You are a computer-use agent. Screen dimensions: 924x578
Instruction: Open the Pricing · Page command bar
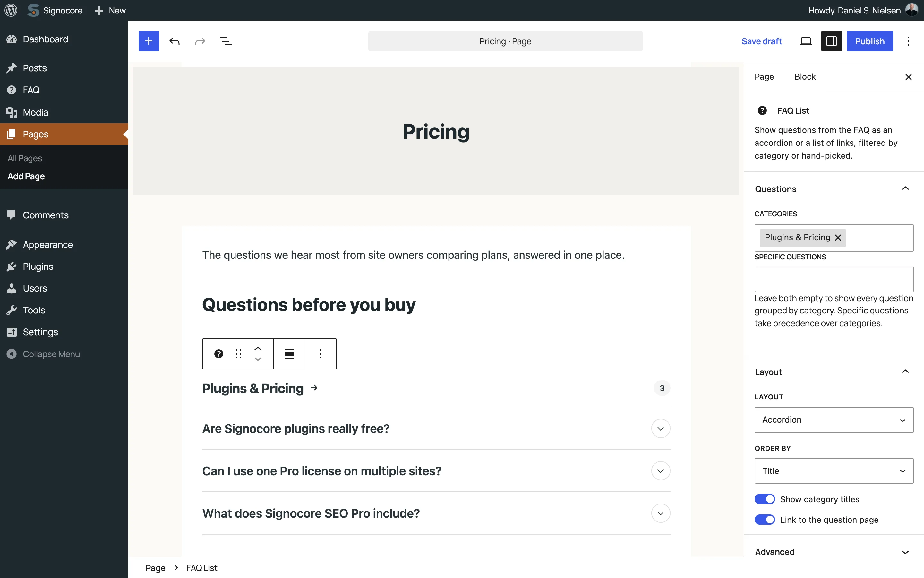(x=505, y=41)
